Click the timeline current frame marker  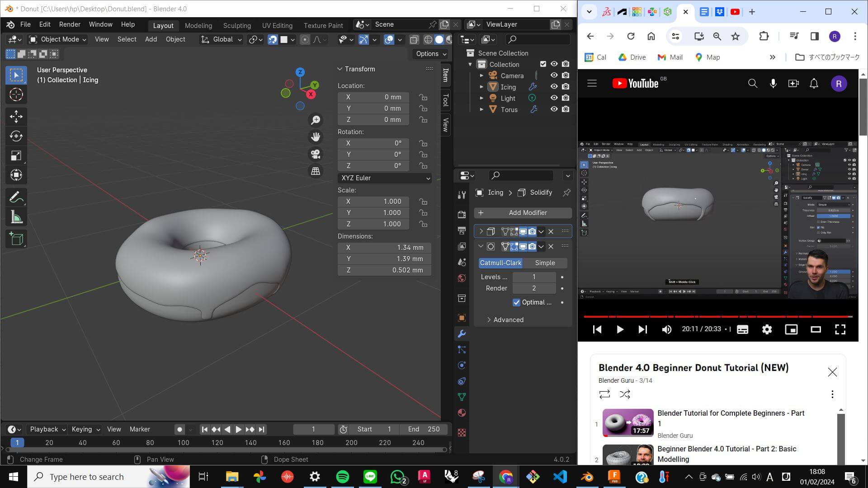[17, 443]
